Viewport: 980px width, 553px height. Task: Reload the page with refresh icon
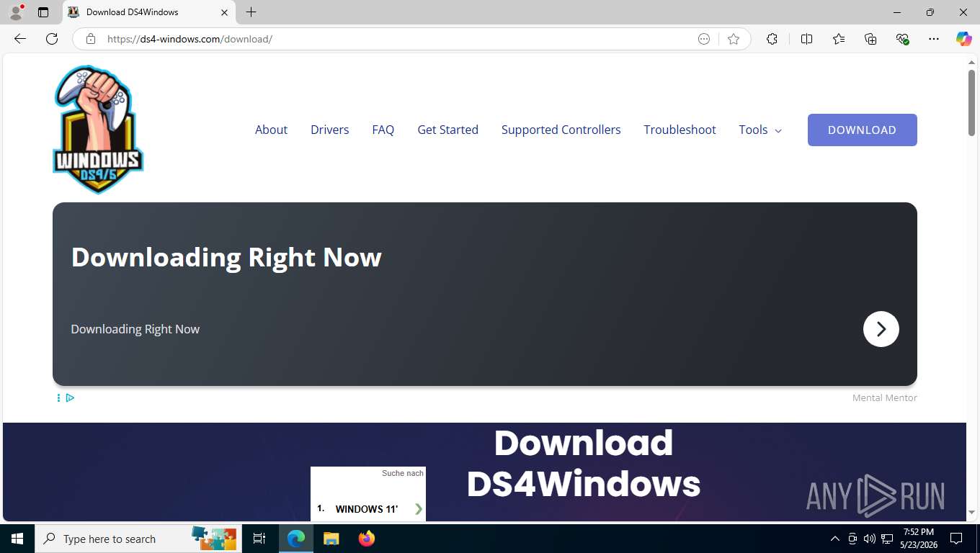pyautogui.click(x=52, y=39)
